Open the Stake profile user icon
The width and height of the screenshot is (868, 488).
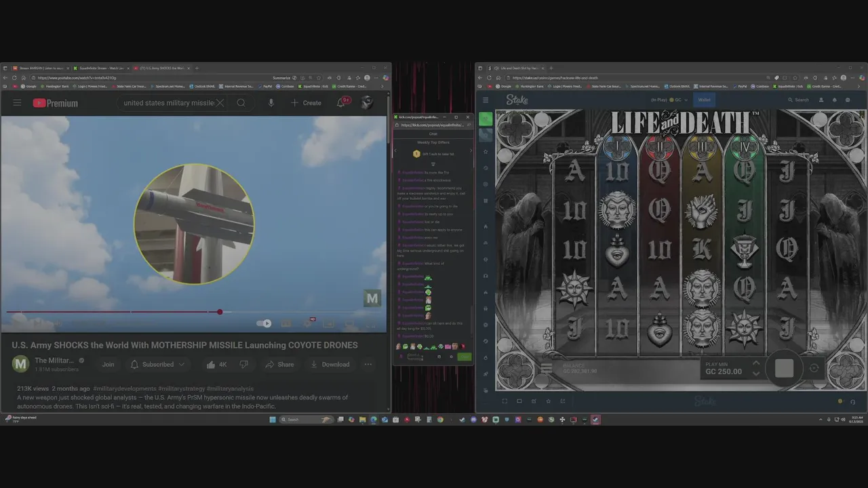point(821,100)
